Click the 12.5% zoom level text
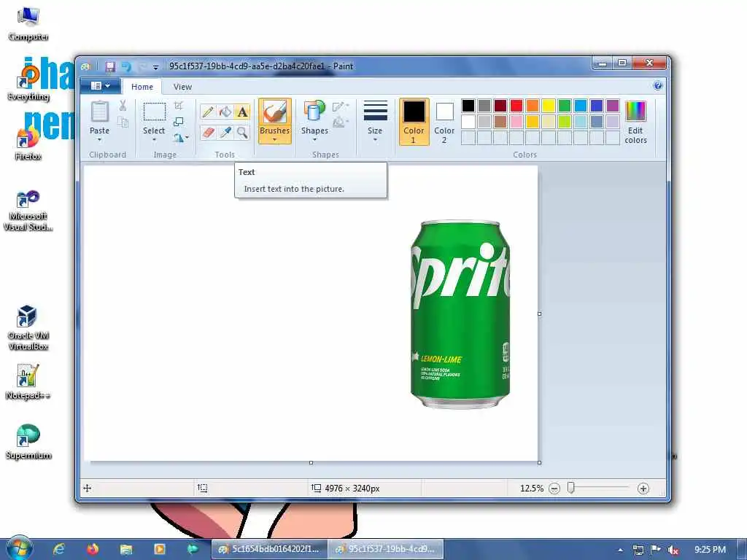Image resolution: width=747 pixels, height=560 pixels. click(532, 489)
